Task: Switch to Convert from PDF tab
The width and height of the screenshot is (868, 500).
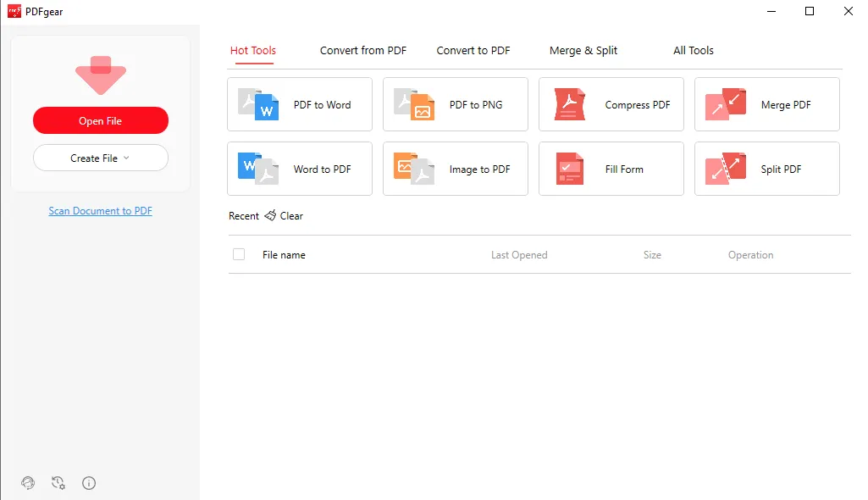Action: pos(363,50)
